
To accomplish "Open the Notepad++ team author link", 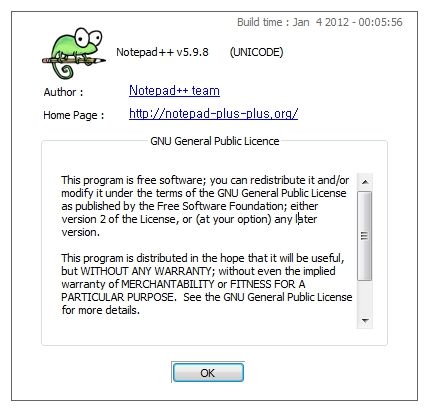I will (174, 91).
